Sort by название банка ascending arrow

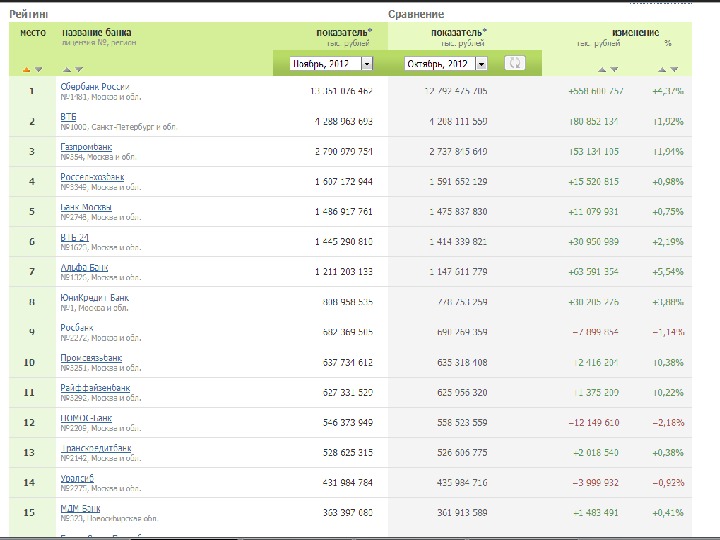[x=67, y=70]
